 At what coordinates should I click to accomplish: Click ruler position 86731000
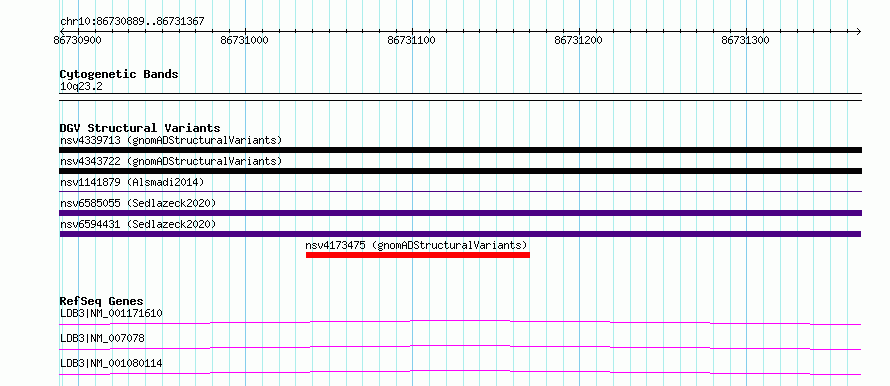[x=245, y=40]
